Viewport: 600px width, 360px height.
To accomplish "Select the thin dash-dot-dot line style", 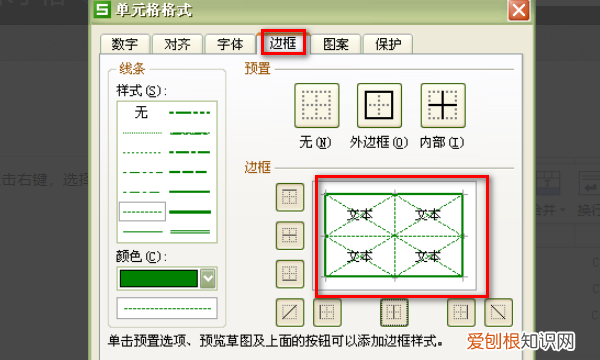I will coord(142,172).
